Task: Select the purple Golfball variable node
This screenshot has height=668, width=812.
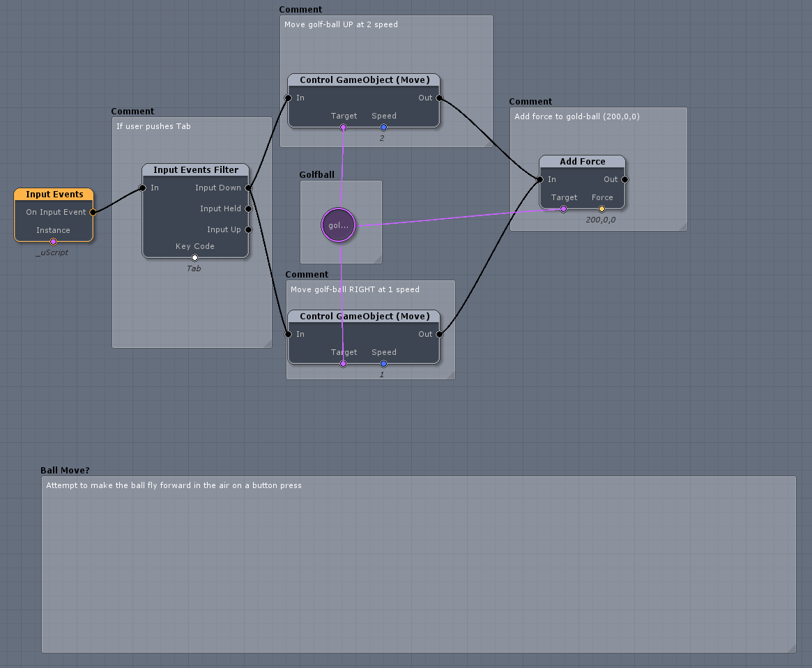Action: point(339,225)
